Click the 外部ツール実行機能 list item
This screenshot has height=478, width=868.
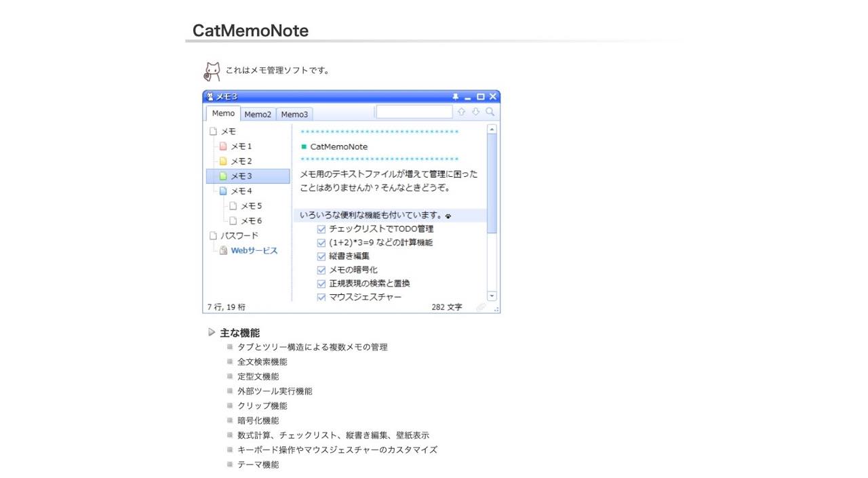(x=275, y=392)
